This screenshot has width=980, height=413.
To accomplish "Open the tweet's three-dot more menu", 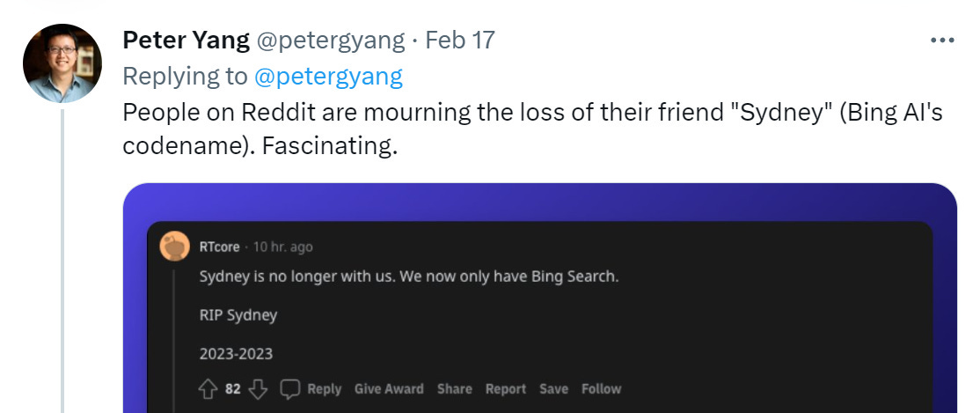I will [942, 41].
